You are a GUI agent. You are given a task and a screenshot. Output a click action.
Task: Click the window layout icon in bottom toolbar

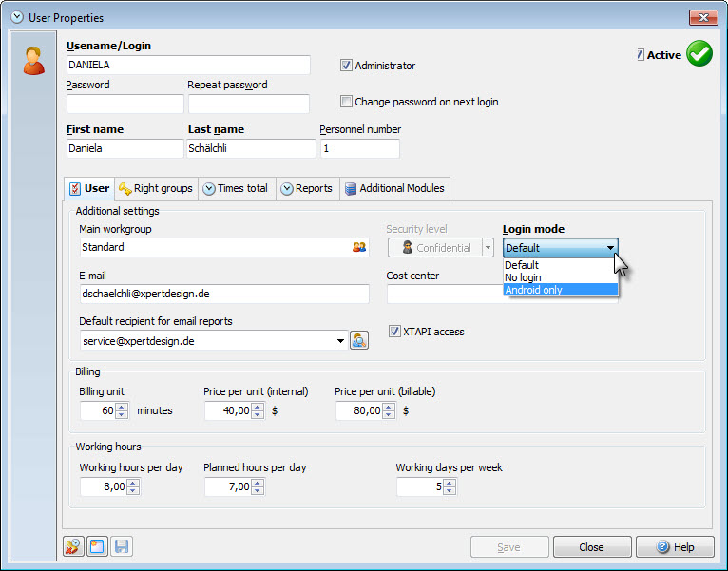coord(97,546)
